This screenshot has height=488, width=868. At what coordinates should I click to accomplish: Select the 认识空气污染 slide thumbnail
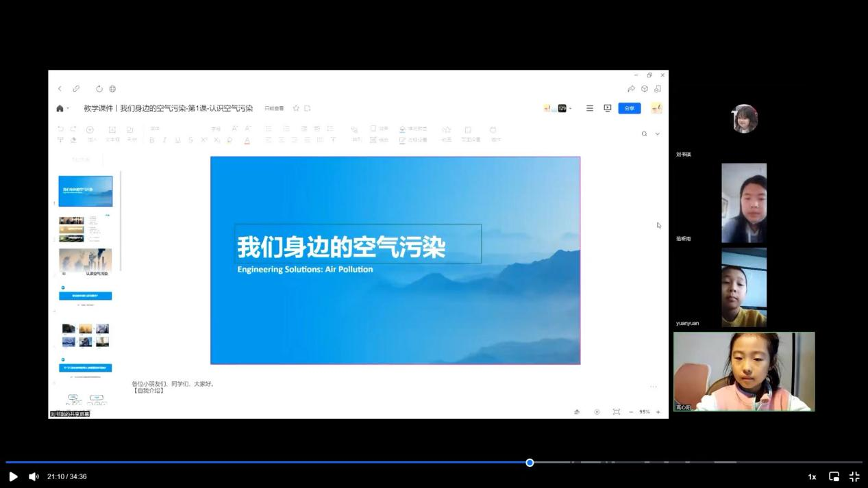pos(86,262)
